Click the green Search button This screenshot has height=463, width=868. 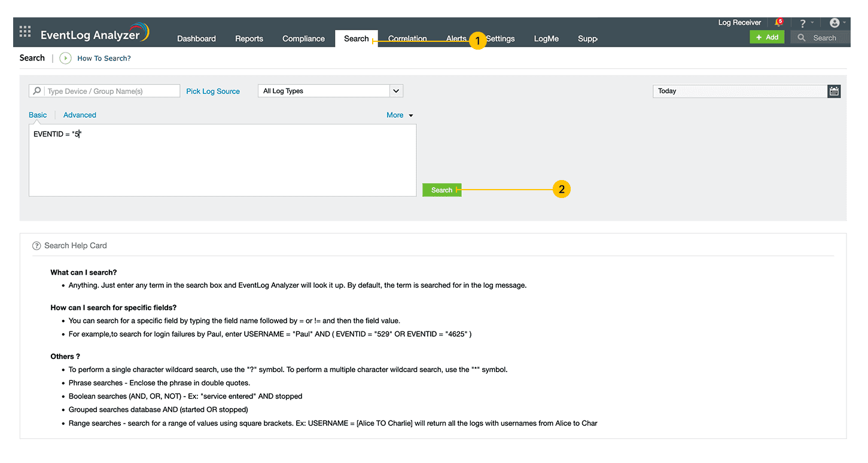pyautogui.click(x=441, y=190)
